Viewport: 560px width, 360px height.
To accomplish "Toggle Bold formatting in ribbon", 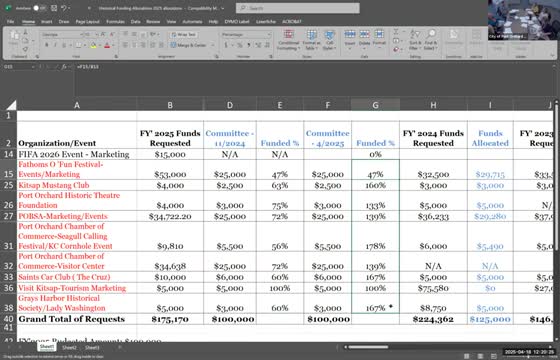I will 46,45.
